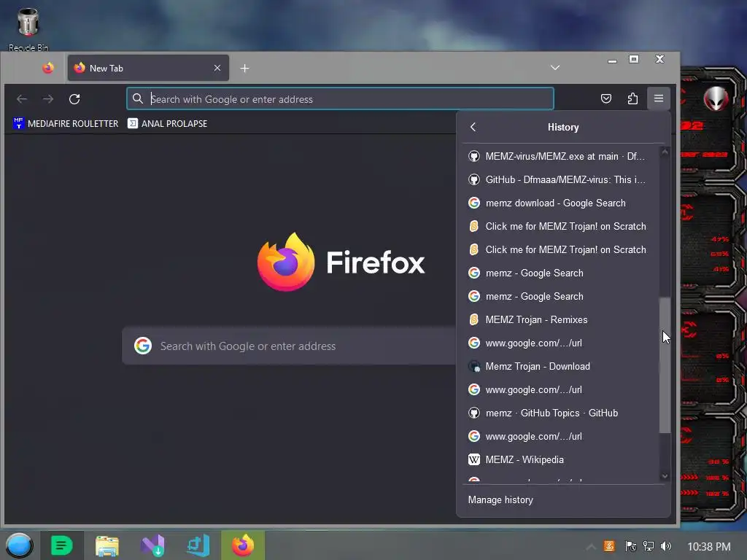747x560 pixels.
Task: Click the volume speaker icon in system tray
Action: [x=666, y=546]
